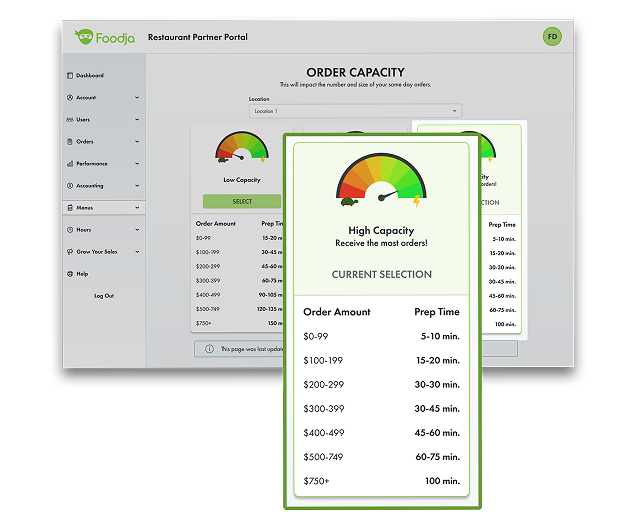This screenshot has width=642, height=529.
Task: Click $300-399 in Low Capacity table
Action: point(208,280)
